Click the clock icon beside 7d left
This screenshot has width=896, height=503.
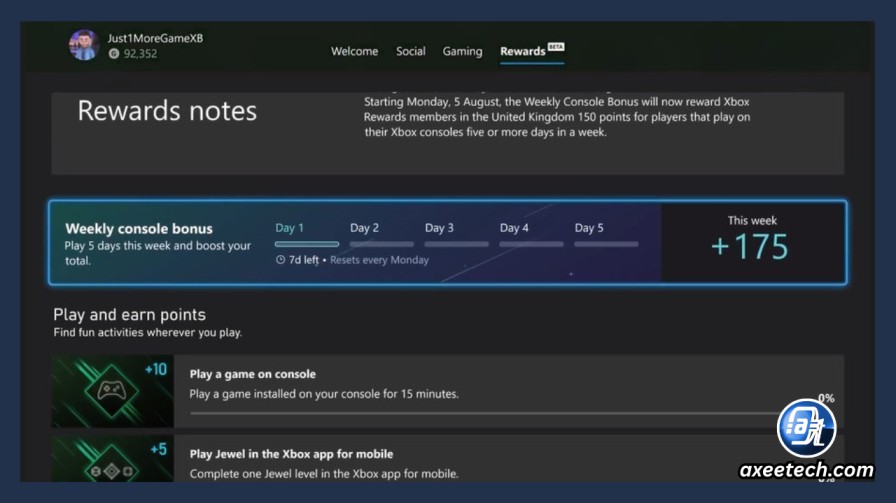click(x=280, y=260)
